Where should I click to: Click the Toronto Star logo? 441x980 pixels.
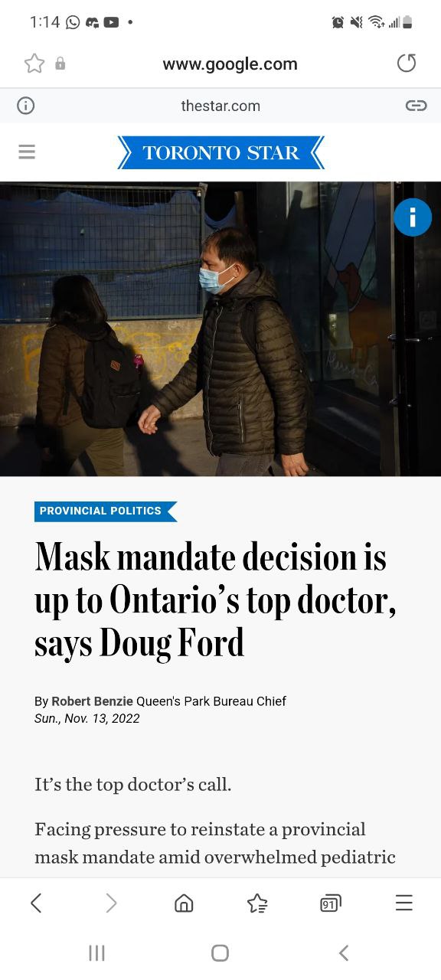(x=220, y=152)
